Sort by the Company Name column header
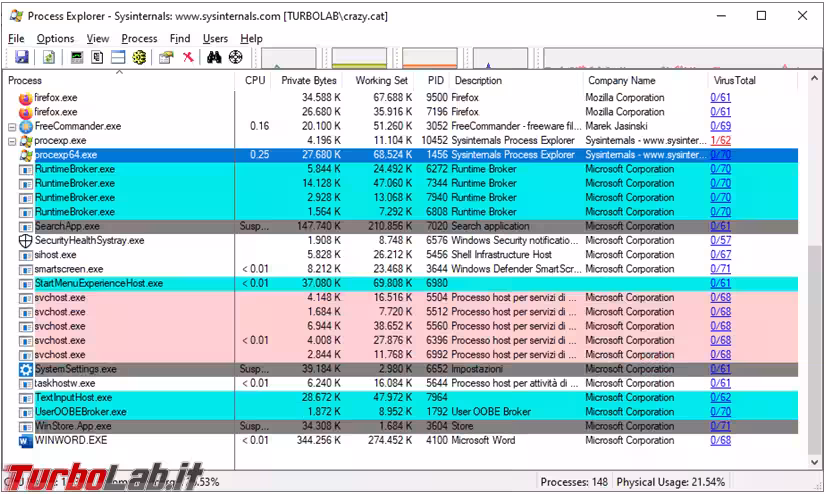Screen dimensions: 826x494 point(621,80)
